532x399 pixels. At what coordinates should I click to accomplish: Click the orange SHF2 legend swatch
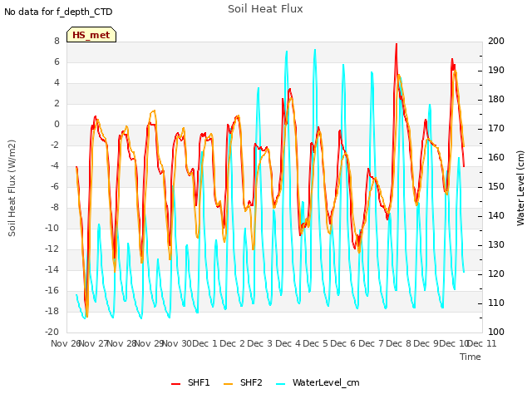229,384
